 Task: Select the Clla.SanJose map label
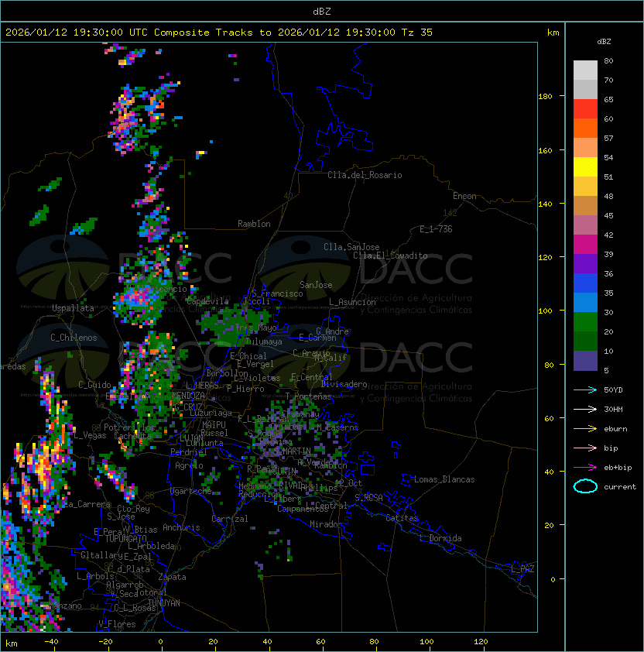coord(351,247)
